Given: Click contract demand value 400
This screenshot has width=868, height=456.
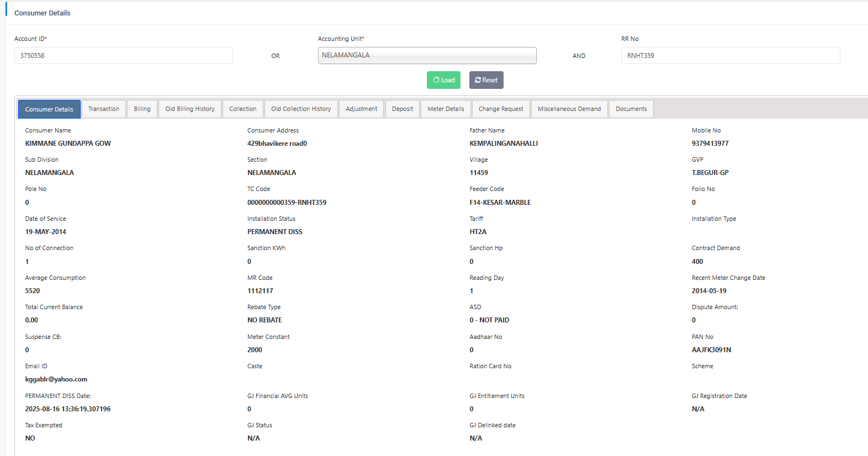Looking at the screenshot, I should coord(697,262).
